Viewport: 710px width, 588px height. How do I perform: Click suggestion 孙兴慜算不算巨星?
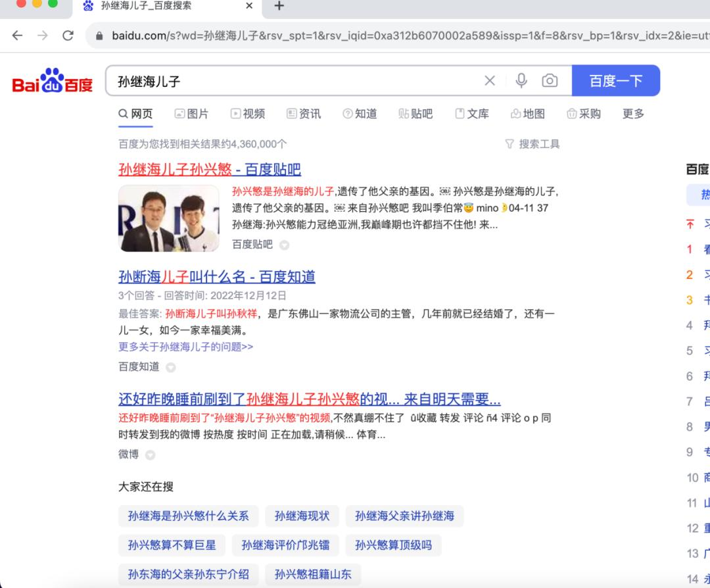point(172,545)
